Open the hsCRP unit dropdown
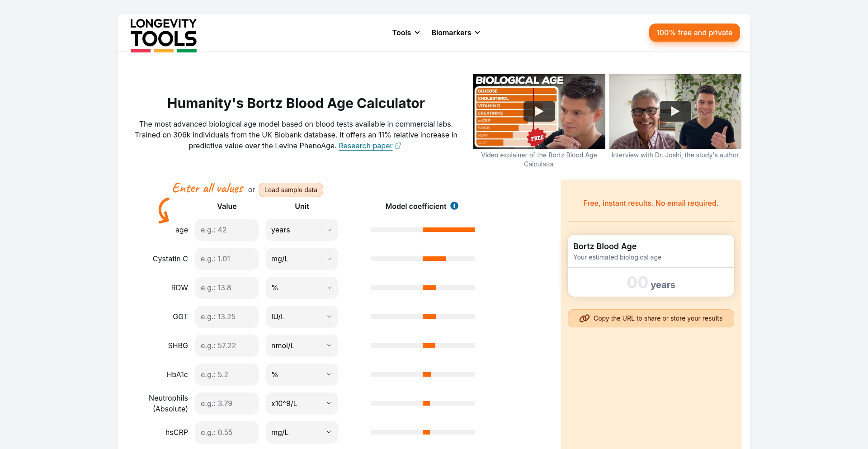The image size is (868, 449). pyautogui.click(x=302, y=432)
